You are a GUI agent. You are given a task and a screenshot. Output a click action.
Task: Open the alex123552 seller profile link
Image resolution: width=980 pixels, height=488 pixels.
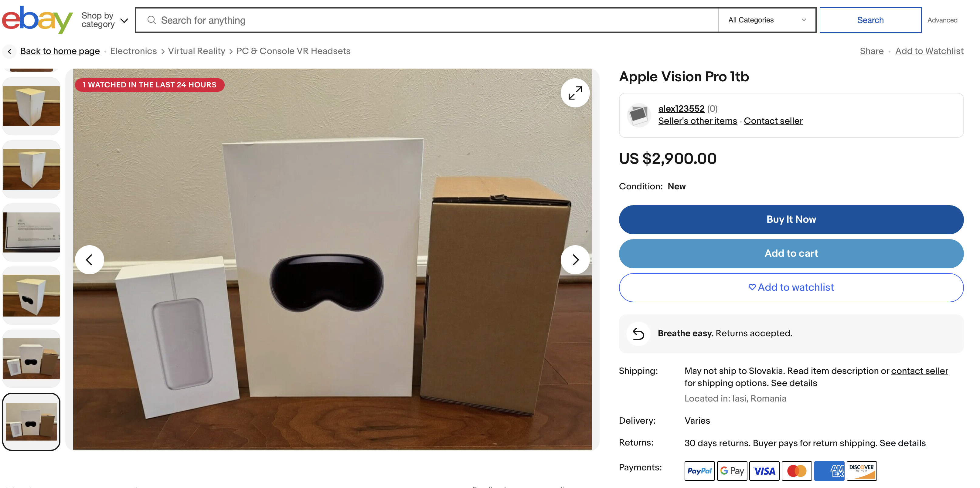coord(681,109)
